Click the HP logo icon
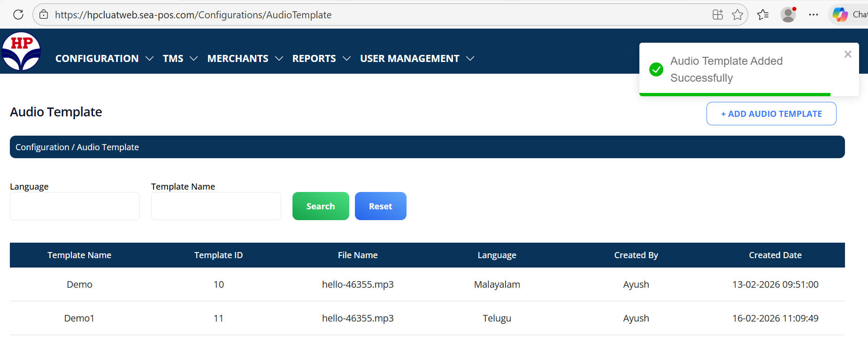 tap(21, 51)
